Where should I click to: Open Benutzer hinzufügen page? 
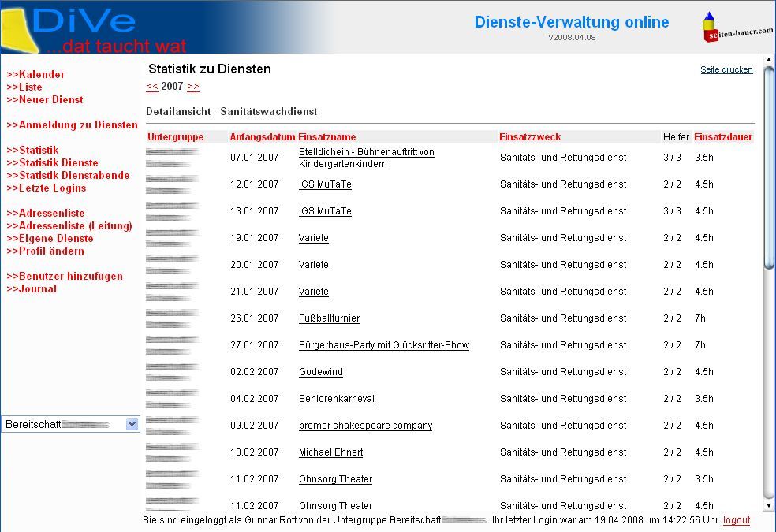click(x=65, y=276)
